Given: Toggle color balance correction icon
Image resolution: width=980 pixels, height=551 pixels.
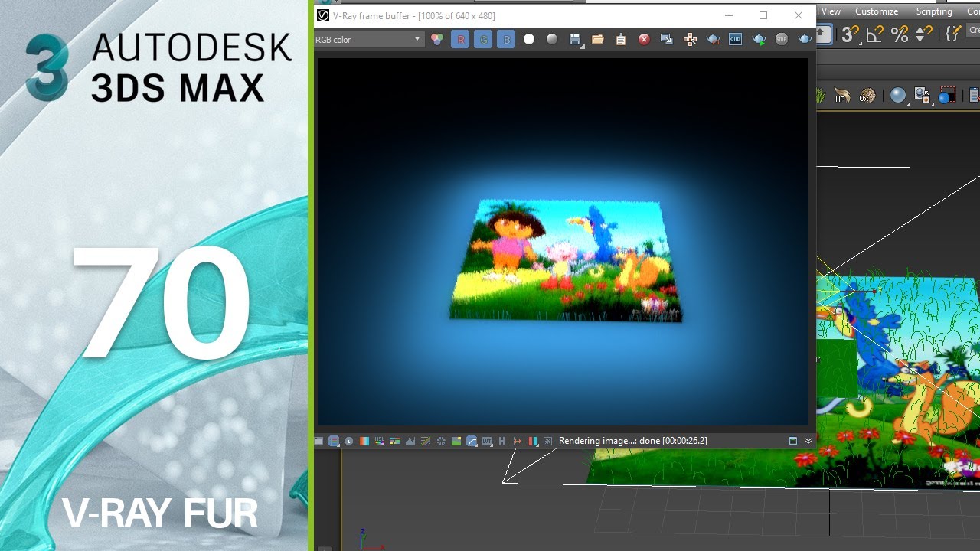Looking at the screenshot, I should 395,441.
